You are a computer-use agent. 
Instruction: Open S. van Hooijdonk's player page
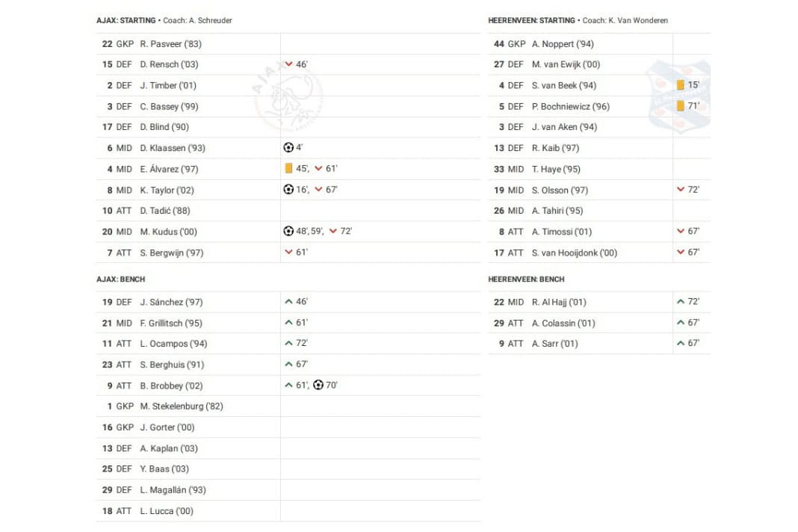pos(575,253)
